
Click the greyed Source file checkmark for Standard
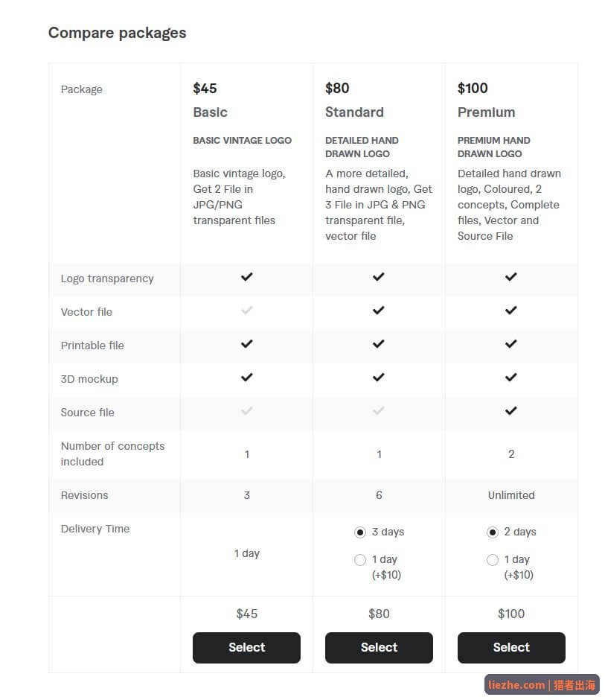pyautogui.click(x=379, y=411)
